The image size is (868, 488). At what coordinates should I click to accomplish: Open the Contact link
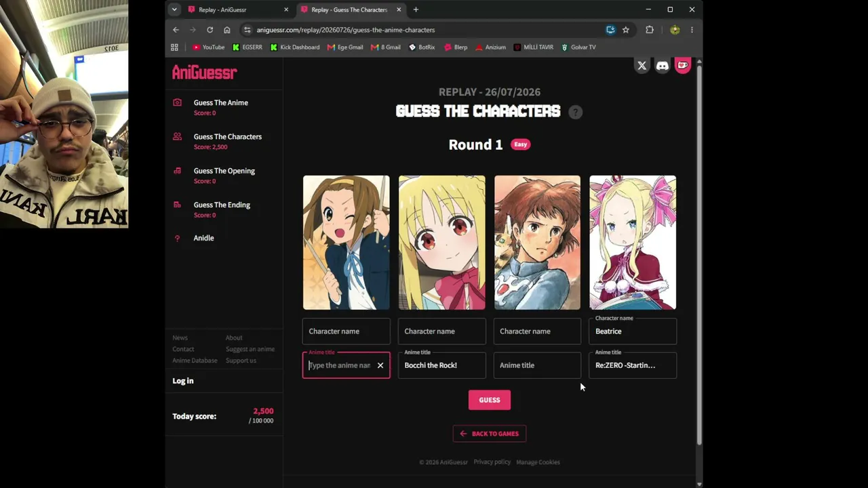coord(183,349)
